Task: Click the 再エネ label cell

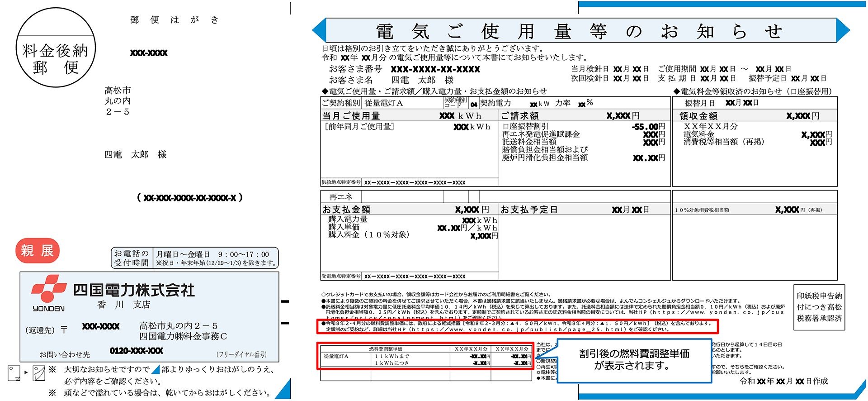Action: click(341, 197)
